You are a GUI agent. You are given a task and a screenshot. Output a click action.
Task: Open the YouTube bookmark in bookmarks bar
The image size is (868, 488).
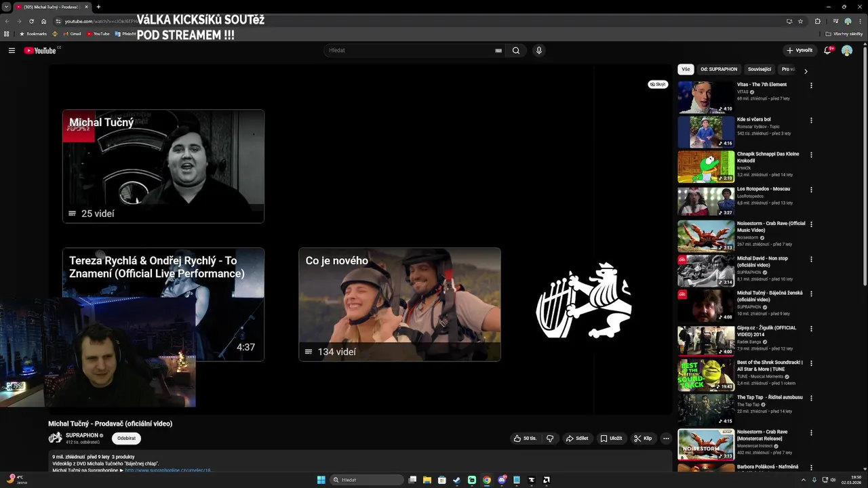pyautogui.click(x=98, y=34)
